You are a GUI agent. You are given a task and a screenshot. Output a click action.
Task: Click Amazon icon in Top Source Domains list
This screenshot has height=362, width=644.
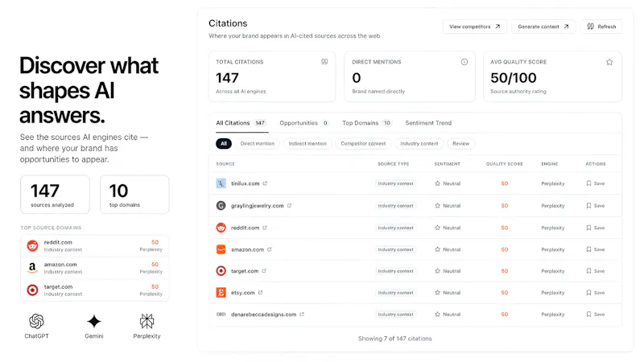[32, 268]
